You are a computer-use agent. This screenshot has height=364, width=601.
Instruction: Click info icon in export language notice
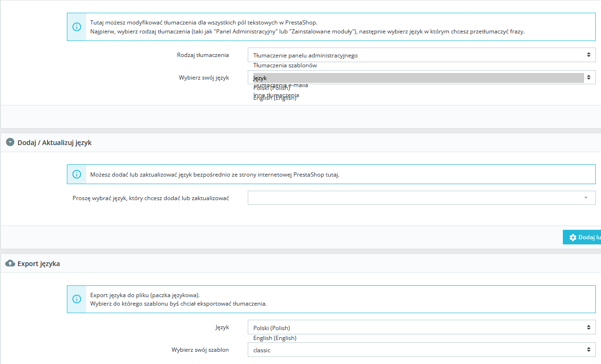point(77,299)
